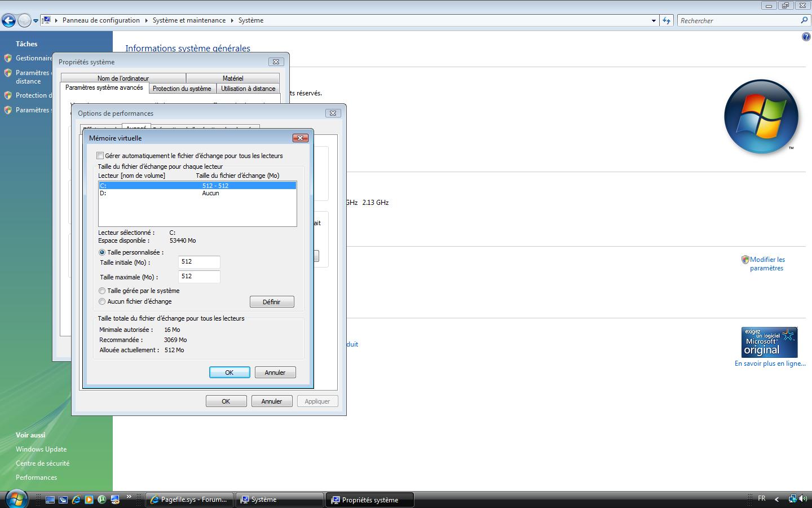Click the 'Taille initiale (Mo)' input field

tap(199, 262)
